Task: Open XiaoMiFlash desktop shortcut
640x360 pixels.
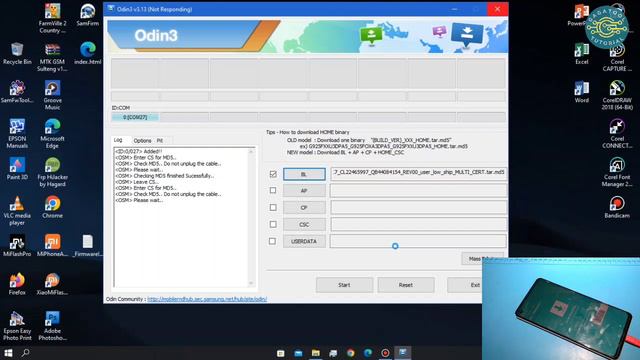Action: (52, 284)
